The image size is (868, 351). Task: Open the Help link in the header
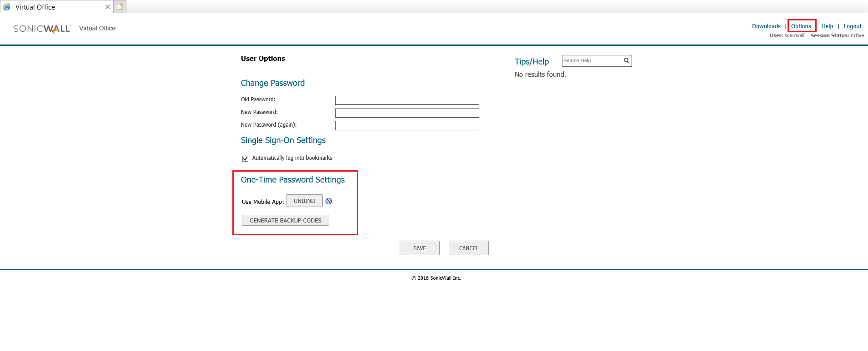(x=827, y=26)
